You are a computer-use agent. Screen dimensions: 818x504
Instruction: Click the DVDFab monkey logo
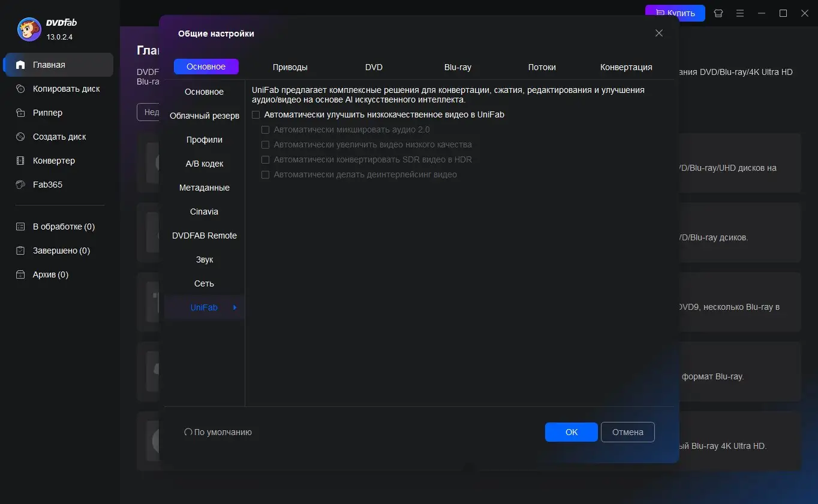[29, 29]
